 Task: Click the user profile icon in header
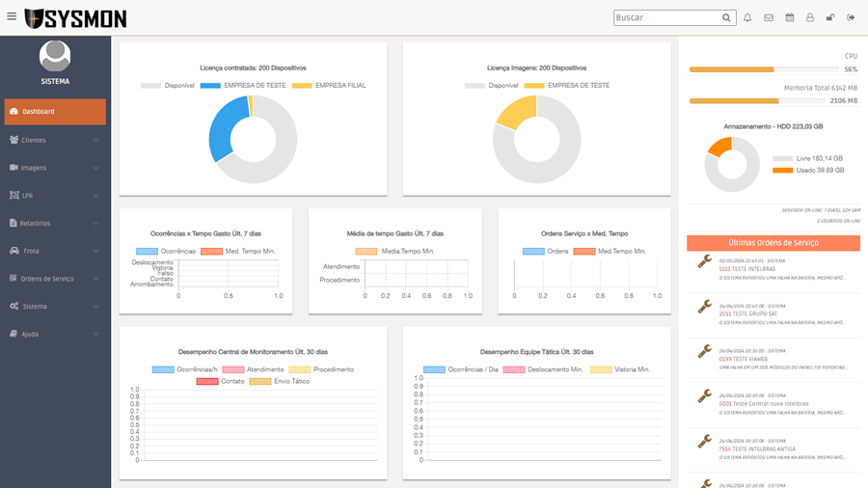click(x=810, y=17)
